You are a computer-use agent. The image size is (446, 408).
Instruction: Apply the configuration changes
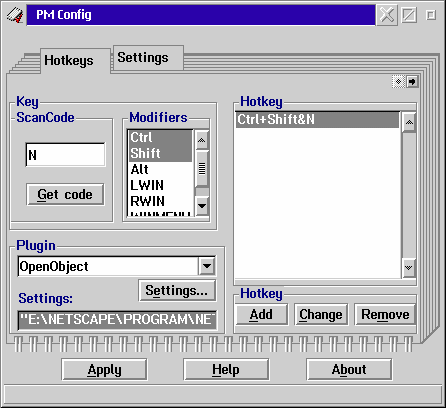pyautogui.click(x=104, y=370)
